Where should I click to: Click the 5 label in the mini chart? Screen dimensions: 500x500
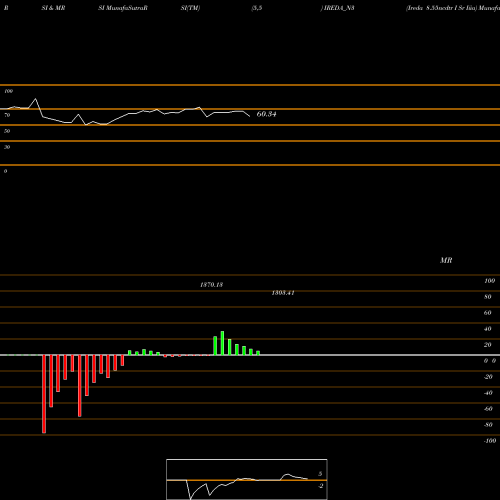point(320,474)
